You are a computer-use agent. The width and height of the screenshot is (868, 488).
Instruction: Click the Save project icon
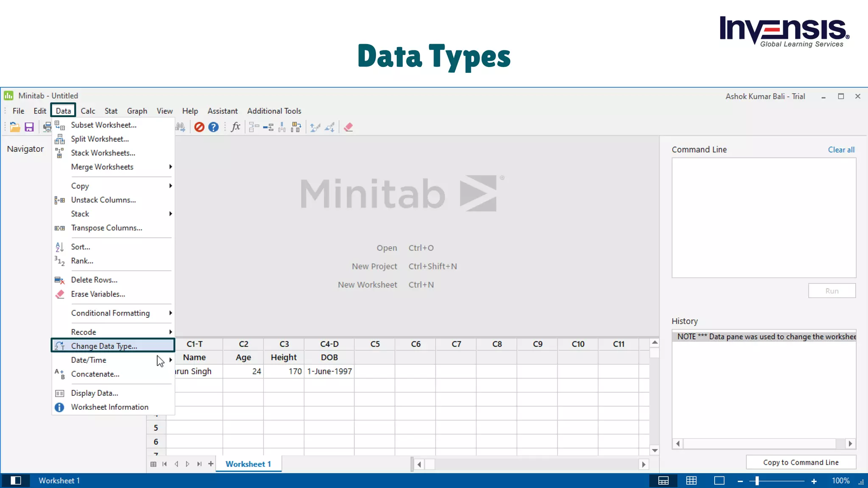(x=29, y=127)
